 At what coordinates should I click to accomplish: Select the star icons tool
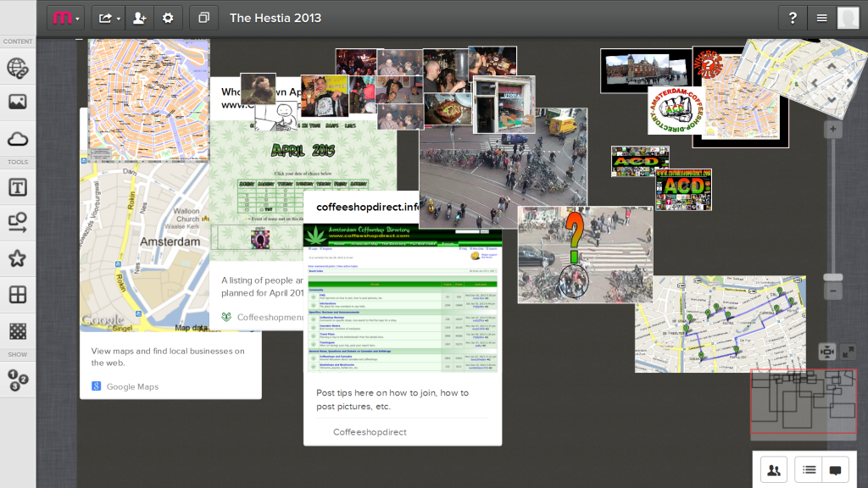tap(17, 259)
